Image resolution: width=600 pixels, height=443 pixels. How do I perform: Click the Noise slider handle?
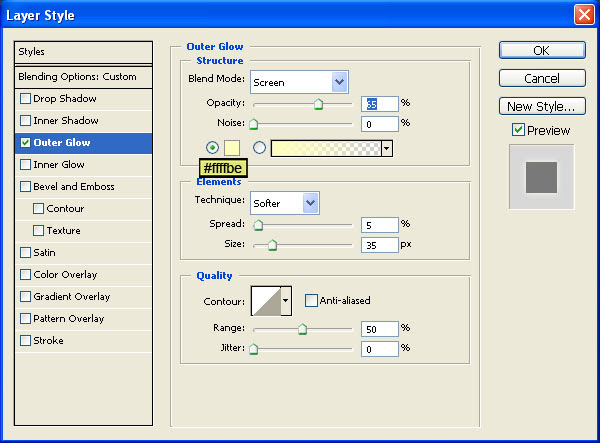point(253,124)
